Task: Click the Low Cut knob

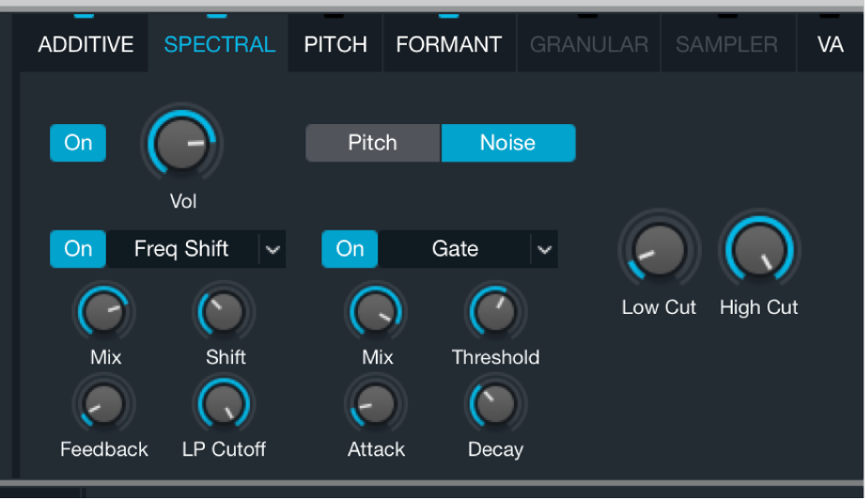Action: 659,250
